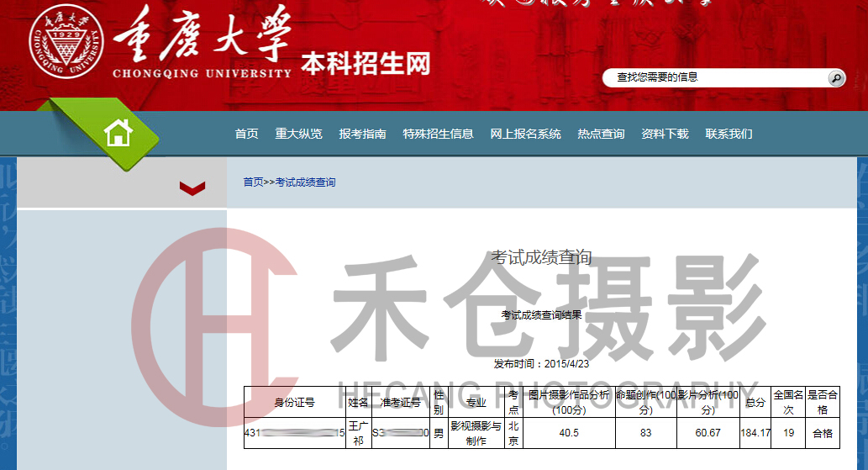Click the 图片摄影作品分析 column header
Viewport: 868px width, 470px height.
coord(569,403)
